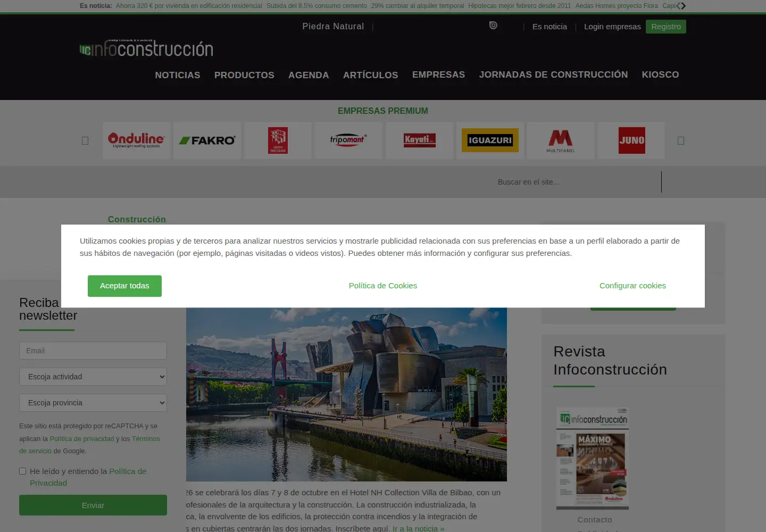Go to the AGENDA section

(x=309, y=75)
